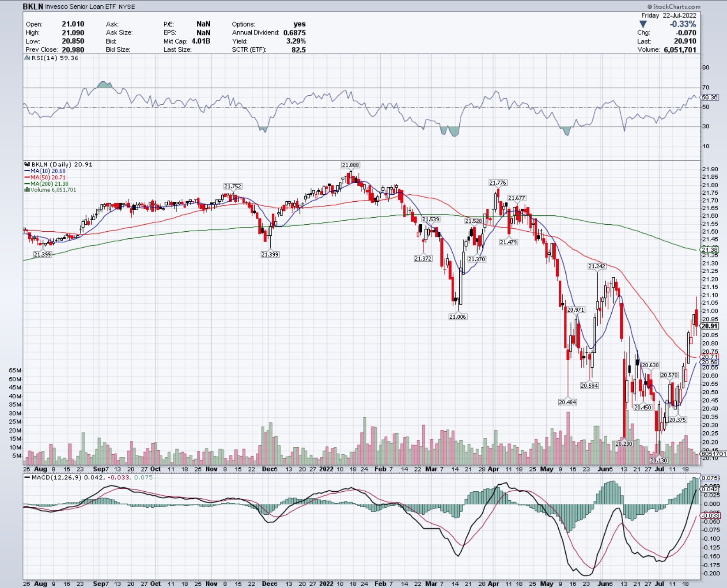Click the 20.375 price label

[677, 420]
